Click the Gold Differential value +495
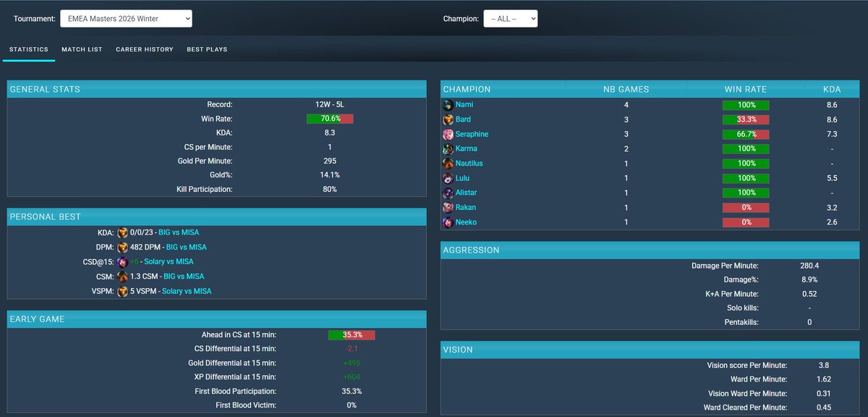The height and width of the screenshot is (417, 868). pyautogui.click(x=352, y=363)
